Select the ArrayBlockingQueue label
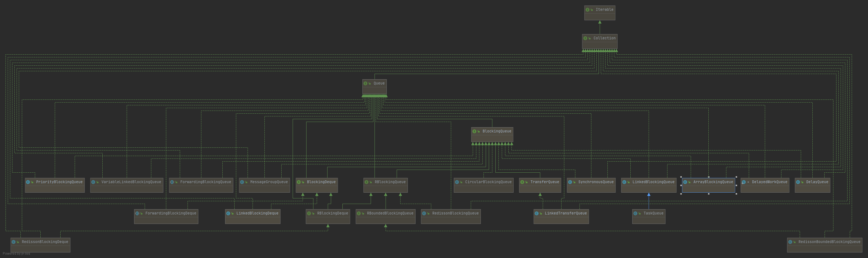 [x=713, y=182]
